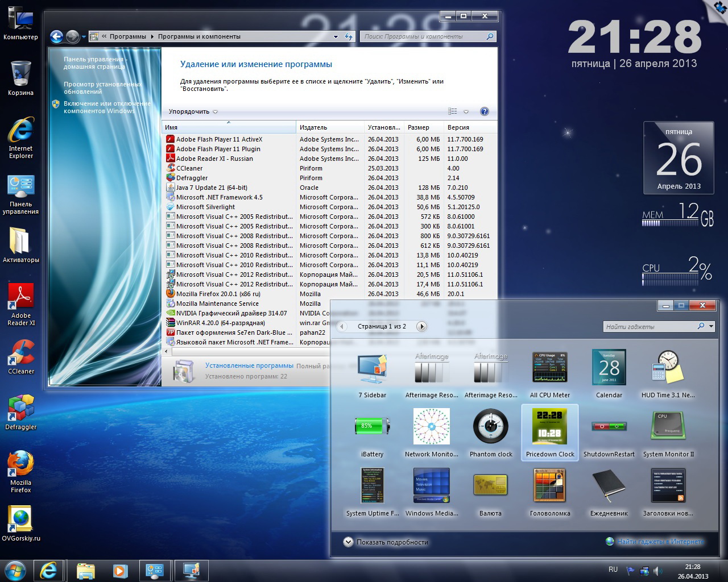Image resolution: width=728 pixels, height=582 pixels.
Task: Choose the System Uptime gadget
Action: [x=373, y=492]
